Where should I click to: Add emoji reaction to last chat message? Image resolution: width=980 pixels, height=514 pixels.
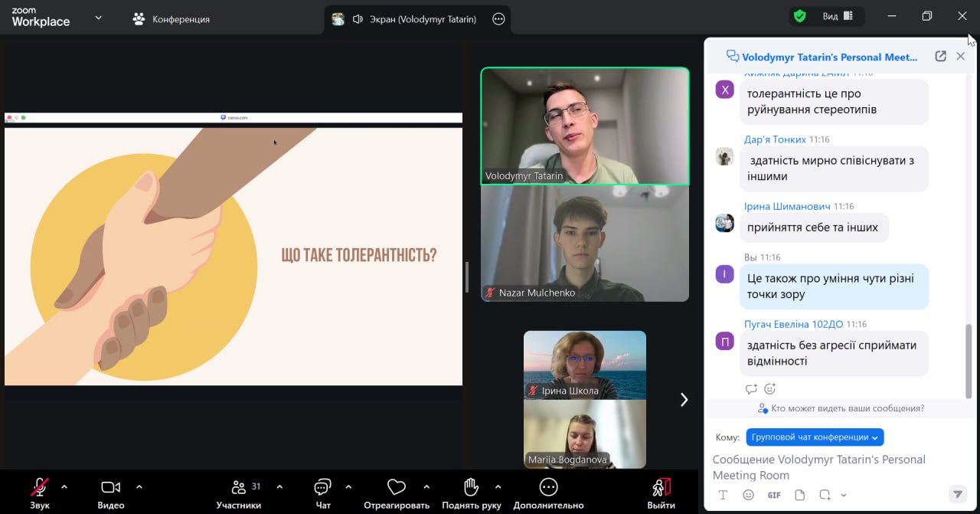click(x=770, y=388)
